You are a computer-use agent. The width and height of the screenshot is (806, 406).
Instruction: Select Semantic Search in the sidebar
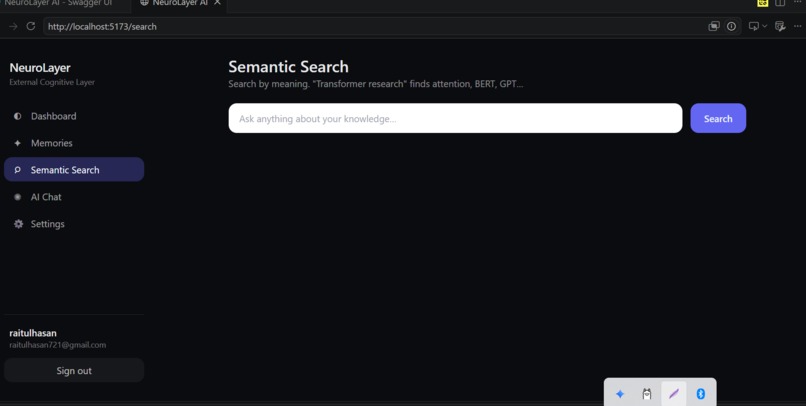pos(74,170)
